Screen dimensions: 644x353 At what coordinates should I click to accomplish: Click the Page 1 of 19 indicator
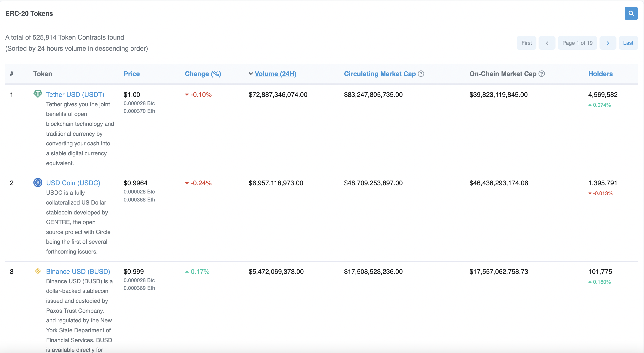(x=577, y=43)
